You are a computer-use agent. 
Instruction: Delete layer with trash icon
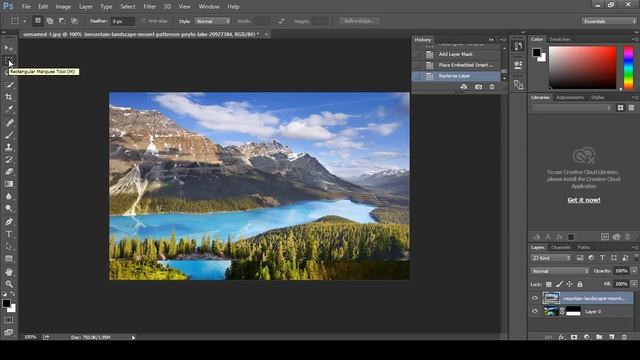tap(624, 337)
